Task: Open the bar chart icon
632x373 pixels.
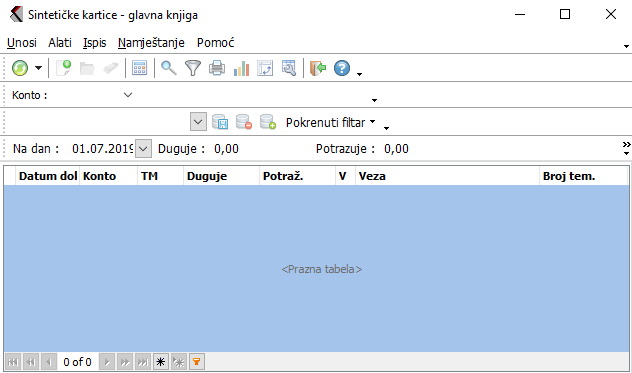Action: click(241, 68)
